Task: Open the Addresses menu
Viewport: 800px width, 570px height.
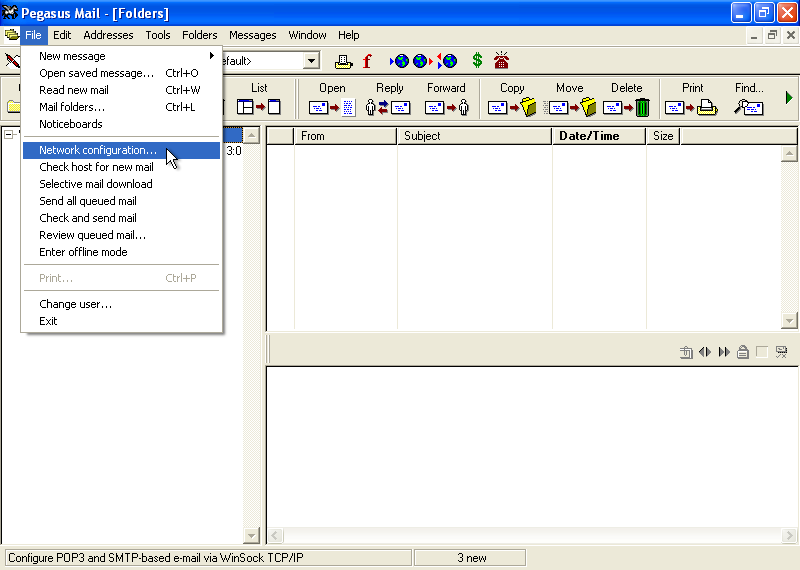Action: (108, 35)
